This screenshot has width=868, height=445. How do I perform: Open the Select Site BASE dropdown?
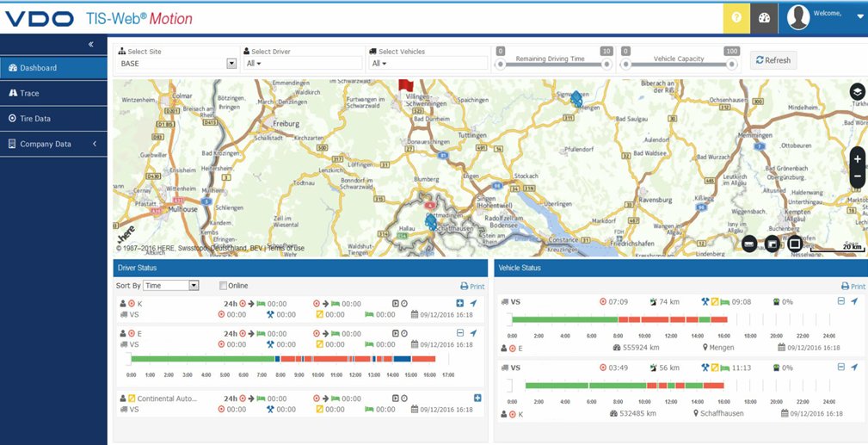point(178,64)
